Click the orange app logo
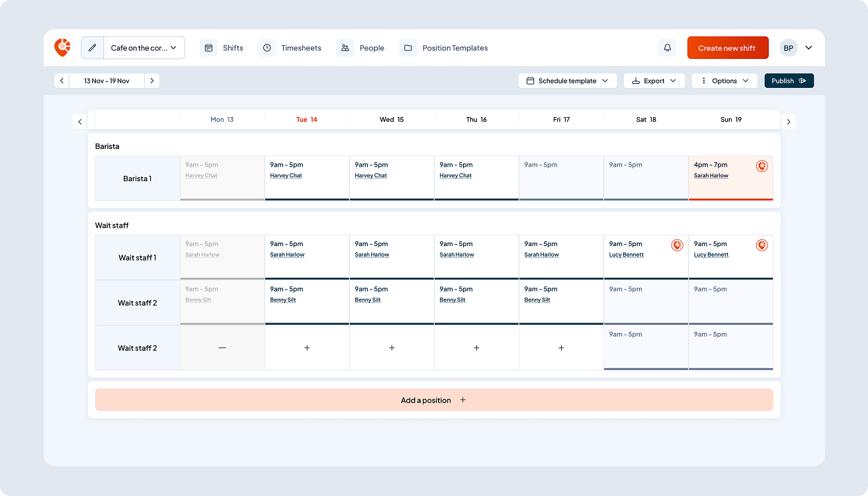868x496 pixels. 62,48
